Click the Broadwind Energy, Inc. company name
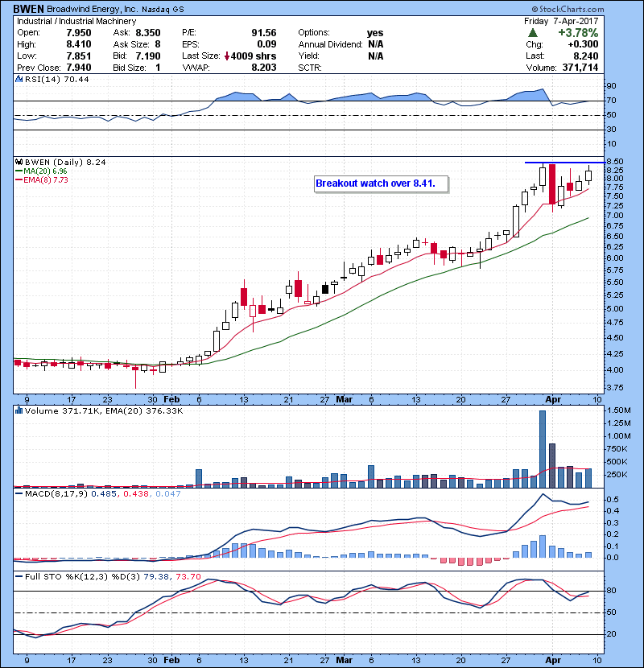This screenshot has height=668, width=644. [x=92, y=9]
